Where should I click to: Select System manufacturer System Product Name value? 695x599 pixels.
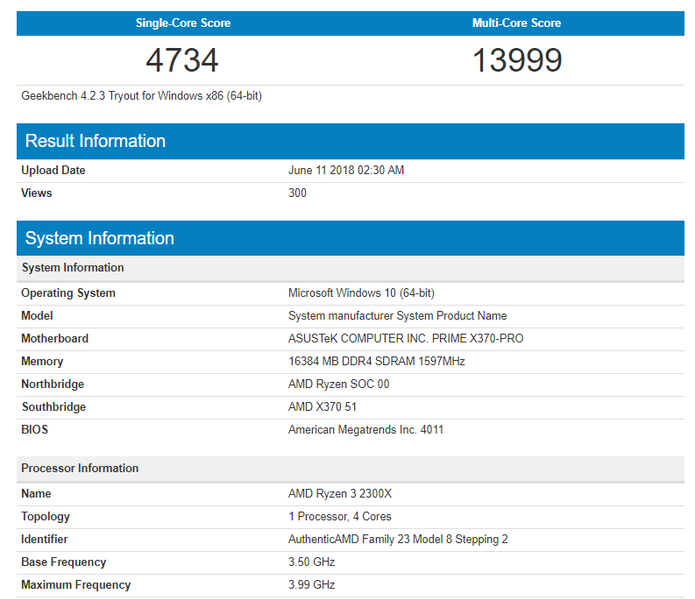coord(398,316)
